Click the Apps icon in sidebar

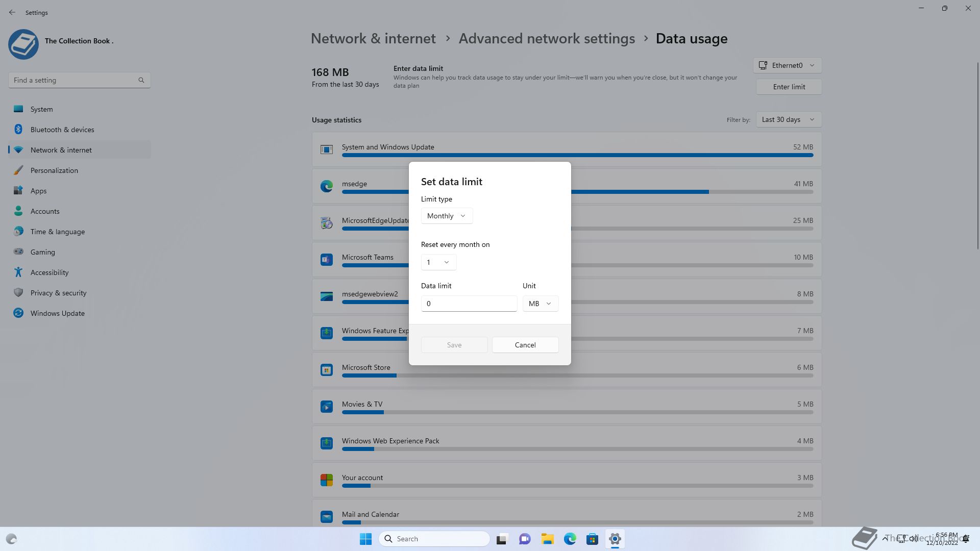point(18,190)
